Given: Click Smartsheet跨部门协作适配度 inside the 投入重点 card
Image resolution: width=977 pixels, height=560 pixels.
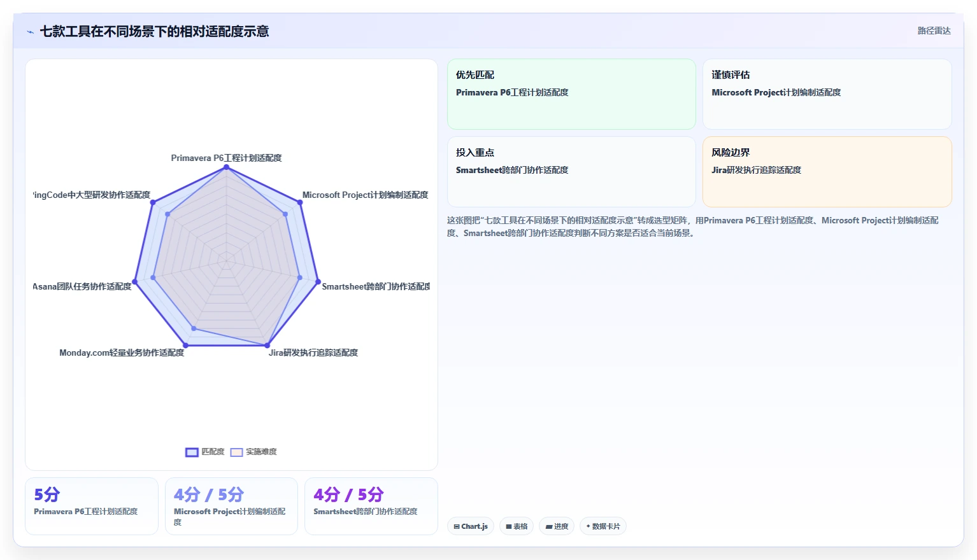Looking at the screenshot, I should pos(512,170).
